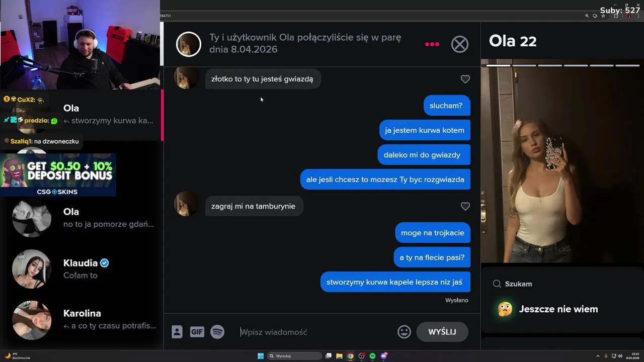This screenshot has height=362, width=644.
Task: Open Windows Start menu
Action: click(261, 356)
